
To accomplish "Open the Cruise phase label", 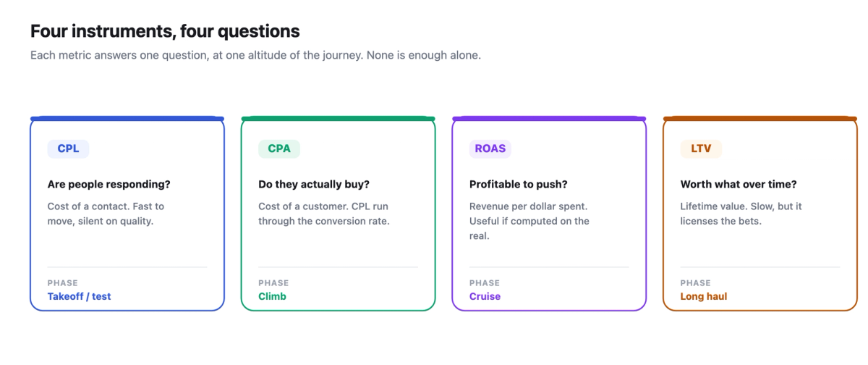I will tap(485, 296).
